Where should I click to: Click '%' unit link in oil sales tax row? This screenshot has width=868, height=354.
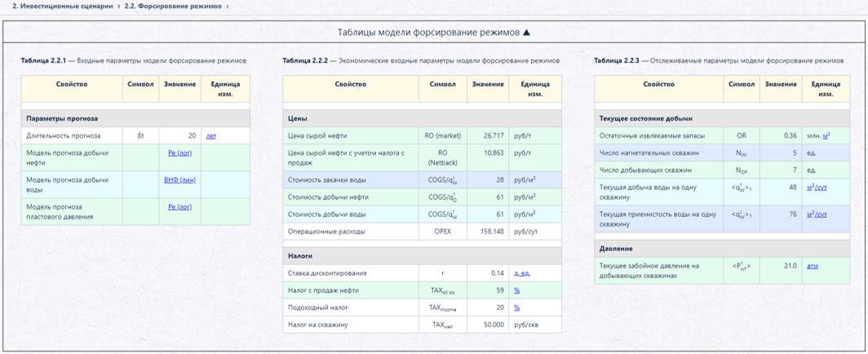point(516,290)
